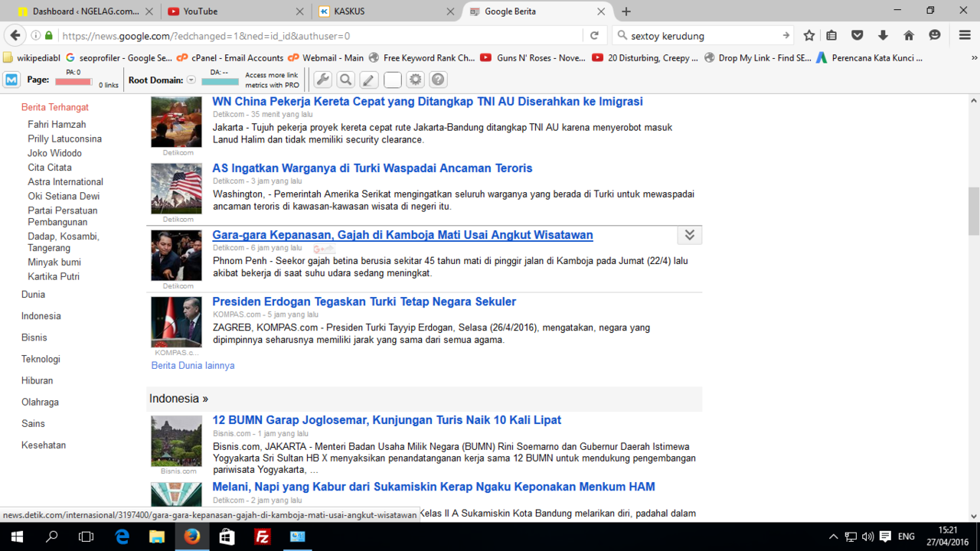Open the wikipediabl bookmark folder
This screenshot has height=551, width=980.
(x=31, y=57)
